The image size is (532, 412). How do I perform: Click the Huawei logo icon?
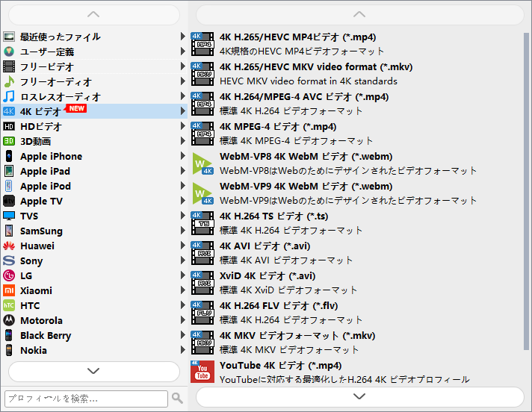[x=9, y=246]
